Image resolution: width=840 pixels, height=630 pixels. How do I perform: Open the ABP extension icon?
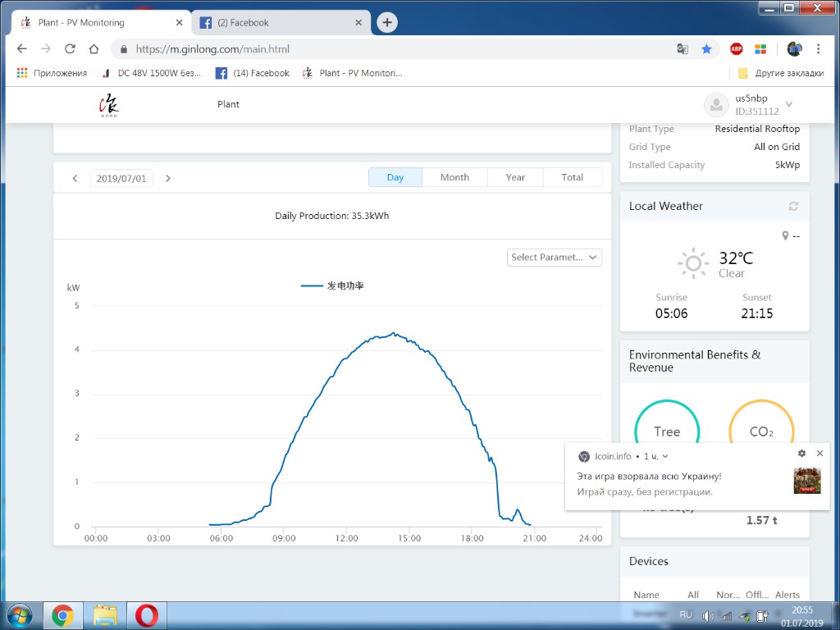(737, 49)
